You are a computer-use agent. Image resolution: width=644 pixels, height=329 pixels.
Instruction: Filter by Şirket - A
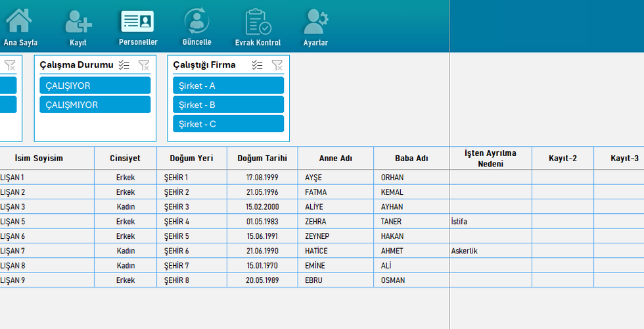pos(229,86)
